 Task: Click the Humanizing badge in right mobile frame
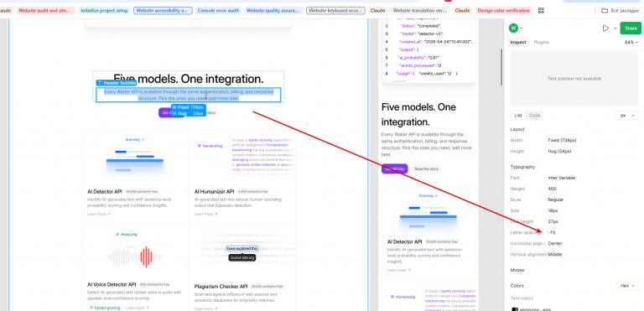(402, 297)
